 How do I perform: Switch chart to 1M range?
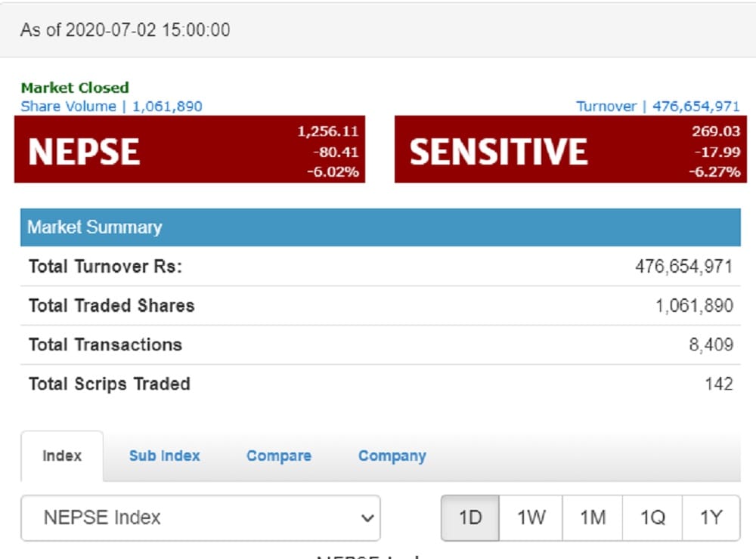coord(593,518)
